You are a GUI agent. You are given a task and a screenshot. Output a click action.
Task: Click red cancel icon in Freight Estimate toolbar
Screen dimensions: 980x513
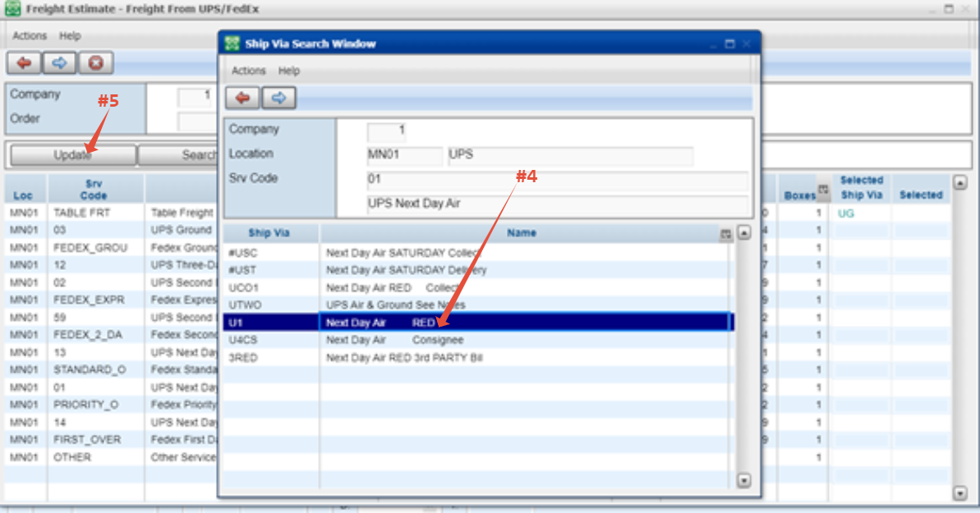[95, 62]
